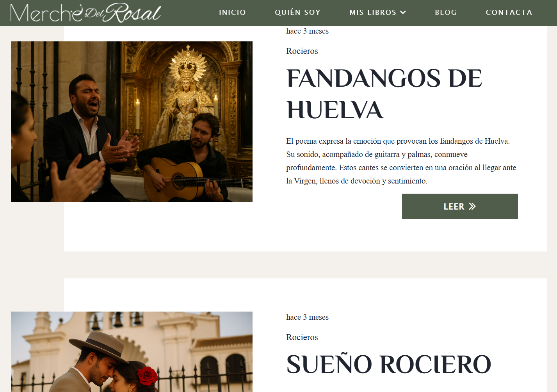Click 'hace 3 meses' date above Fandangos
The width and height of the screenshot is (557, 392).
308,31
